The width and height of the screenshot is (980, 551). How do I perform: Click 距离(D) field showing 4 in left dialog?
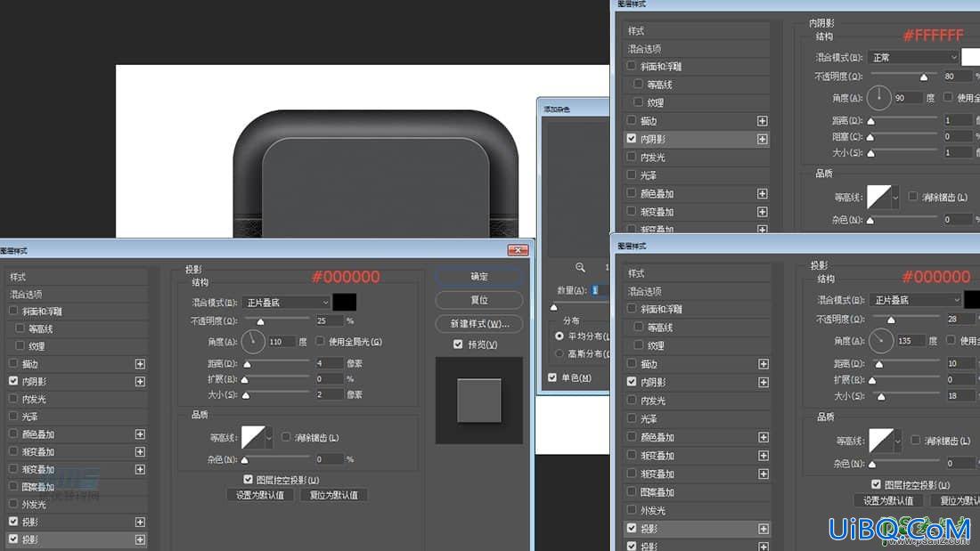coord(330,363)
